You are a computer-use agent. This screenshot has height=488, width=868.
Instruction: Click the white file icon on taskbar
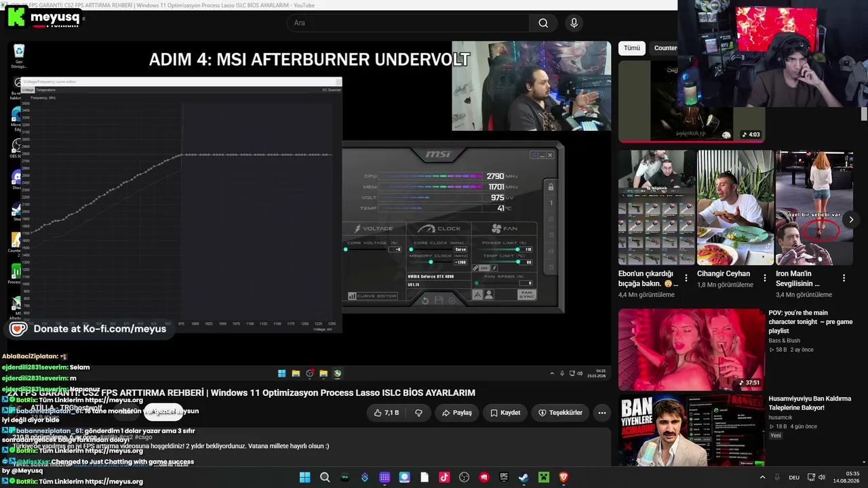click(x=425, y=477)
